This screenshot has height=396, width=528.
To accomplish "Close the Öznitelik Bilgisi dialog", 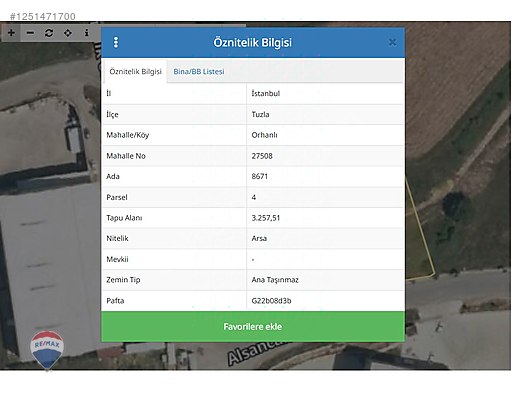I will click(x=392, y=42).
